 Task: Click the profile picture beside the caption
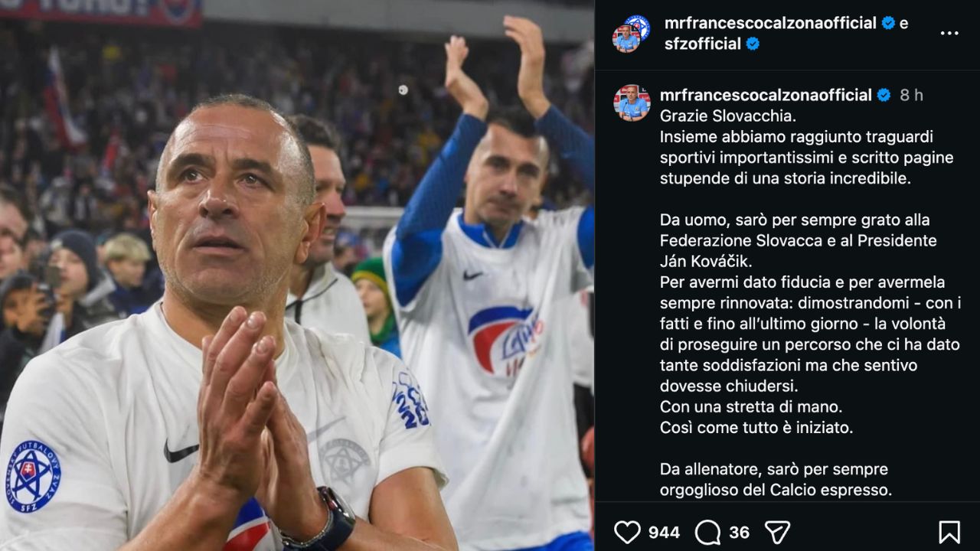click(x=632, y=103)
